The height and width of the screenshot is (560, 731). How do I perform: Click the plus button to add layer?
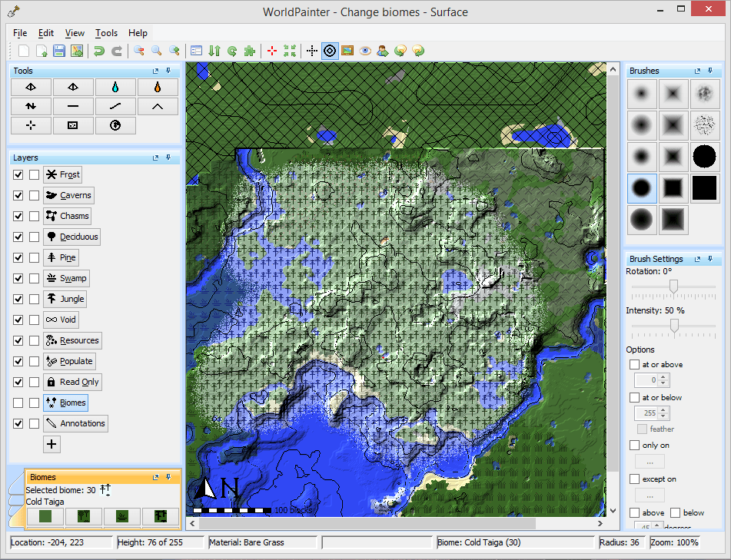tap(52, 445)
